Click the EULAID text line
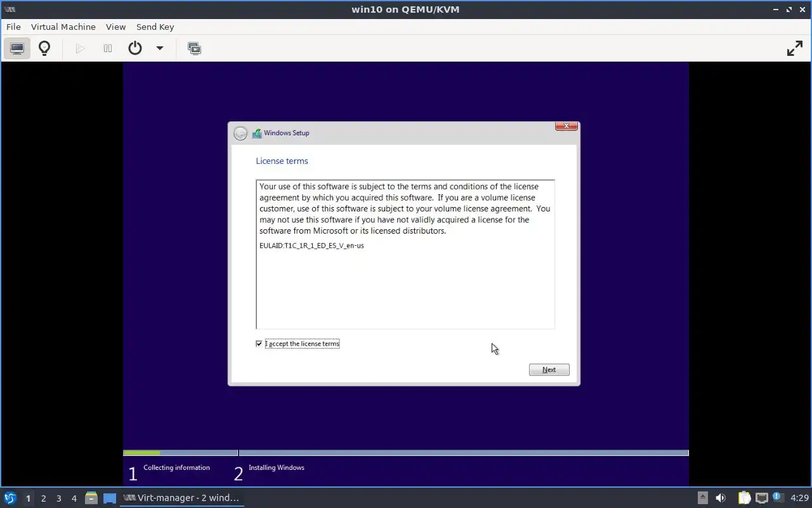The width and height of the screenshot is (812, 508). (x=311, y=246)
